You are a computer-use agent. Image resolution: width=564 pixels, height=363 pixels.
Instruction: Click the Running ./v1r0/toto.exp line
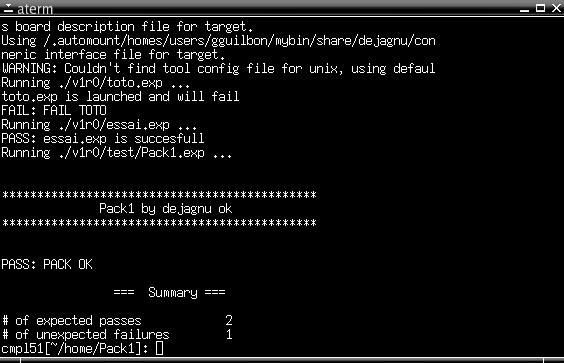(x=95, y=83)
